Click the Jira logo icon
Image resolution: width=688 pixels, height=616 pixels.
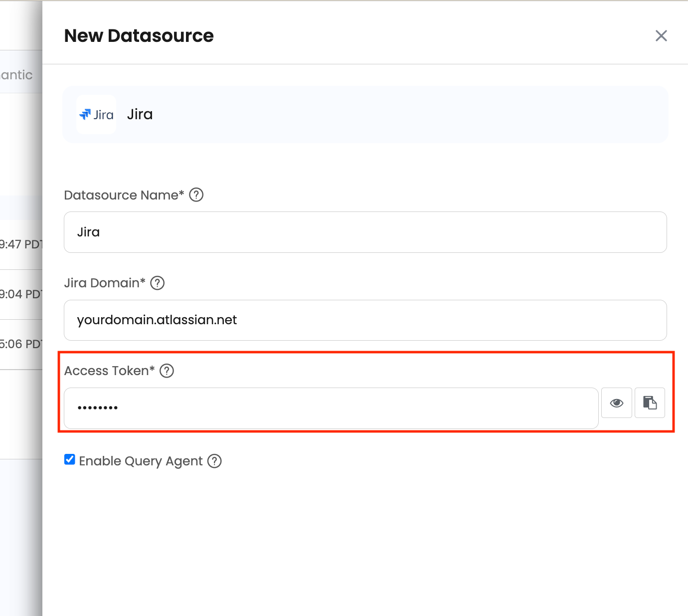[96, 115]
